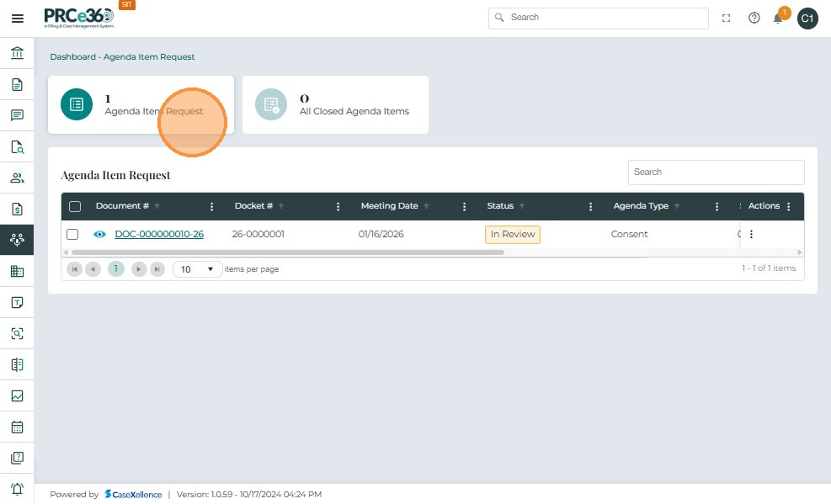Screen dimensions: 831x504
Task: Open the Meeting Date column menu
Action: pyautogui.click(x=464, y=206)
